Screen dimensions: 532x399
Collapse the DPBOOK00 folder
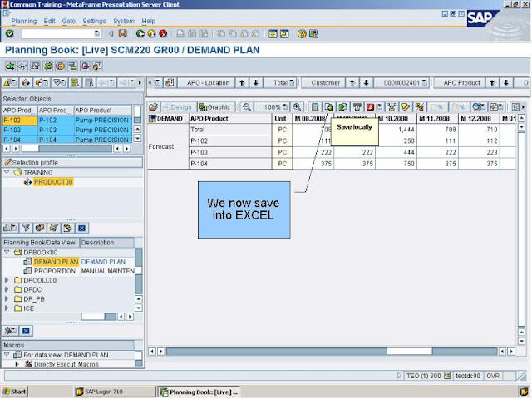point(7,253)
